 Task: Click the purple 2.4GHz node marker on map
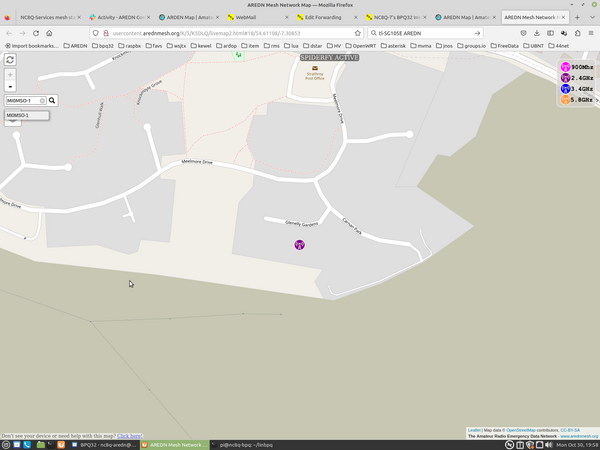click(300, 245)
